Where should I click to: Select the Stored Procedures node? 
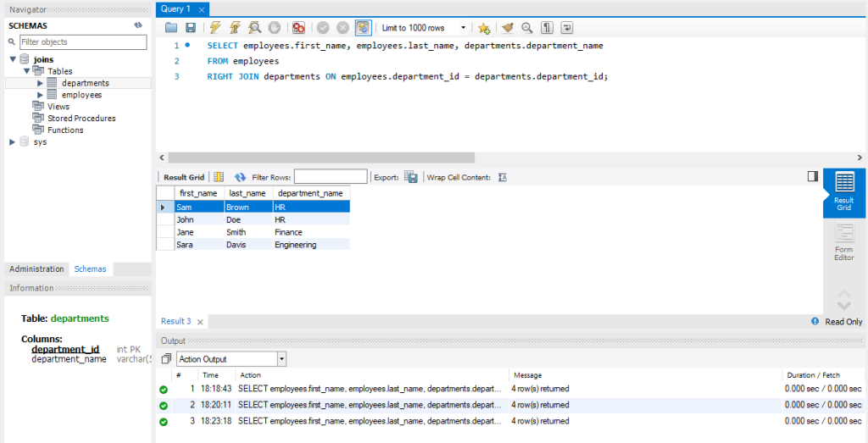(81, 119)
